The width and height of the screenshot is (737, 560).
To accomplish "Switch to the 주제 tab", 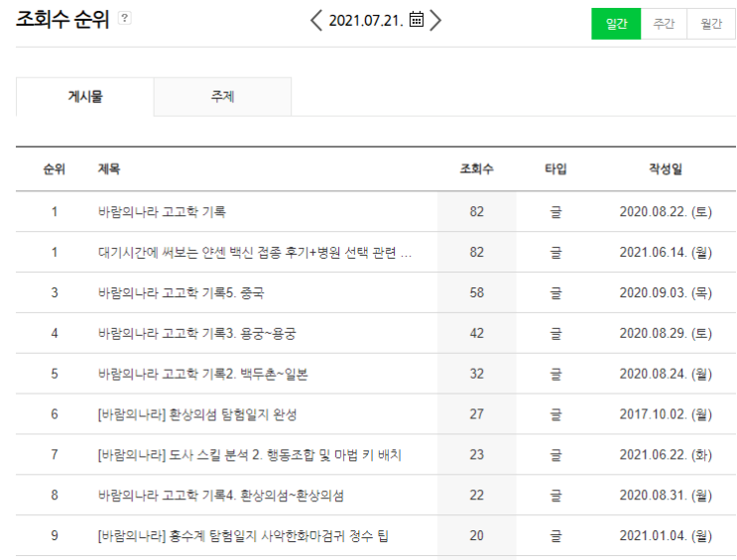I will (222, 97).
